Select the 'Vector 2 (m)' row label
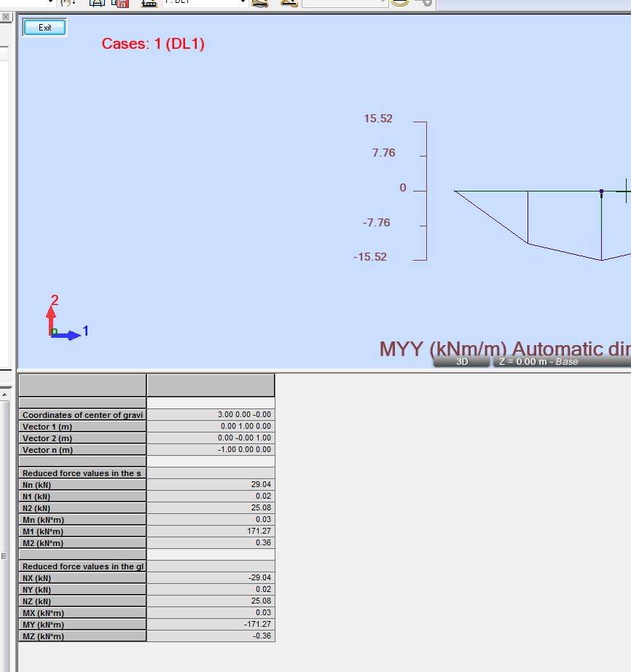 (82, 438)
